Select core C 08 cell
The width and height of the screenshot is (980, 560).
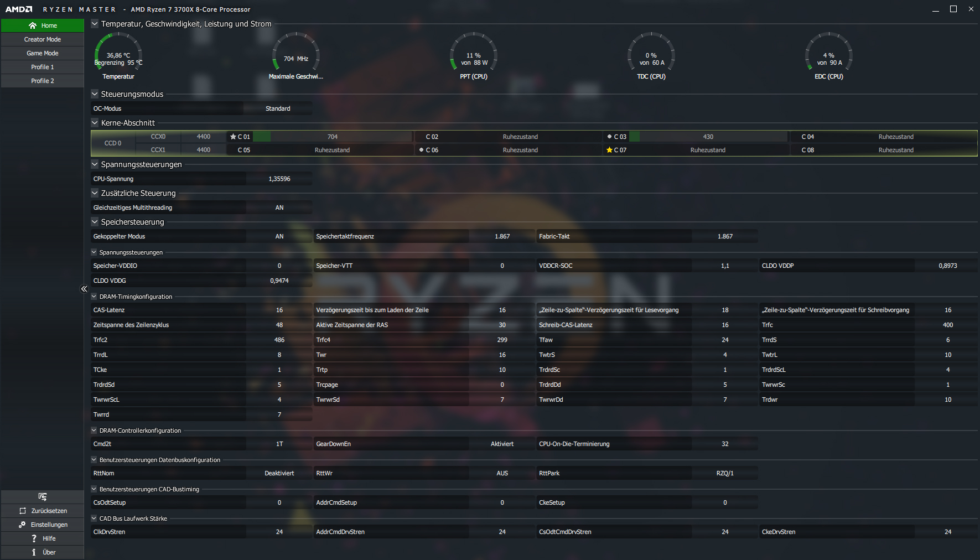click(884, 150)
